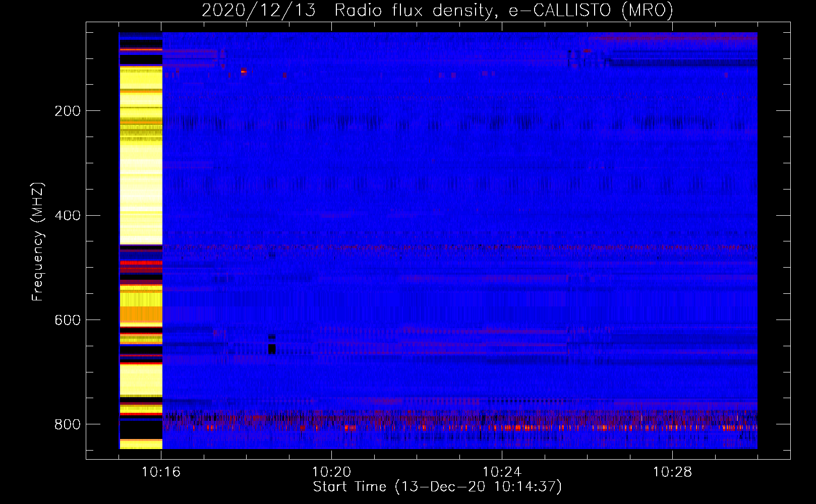Click the '200' frequency tick label
The width and height of the screenshot is (816, 504).
coord(68,111)
